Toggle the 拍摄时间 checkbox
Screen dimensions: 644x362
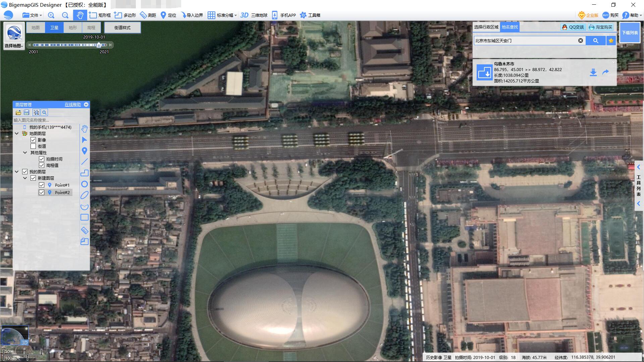42,159
